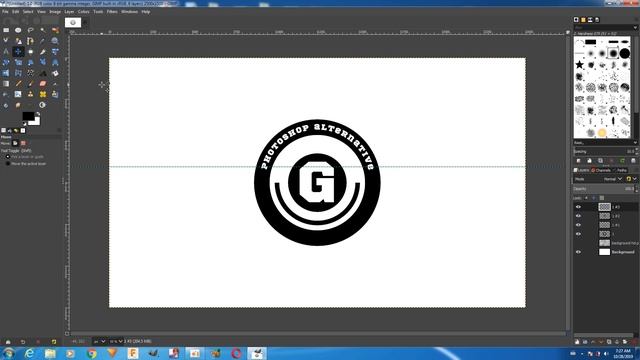Image resolution: width=640 pixels, height=360 pixels.
Task: Click the background white color swatch
Action: 36,122
